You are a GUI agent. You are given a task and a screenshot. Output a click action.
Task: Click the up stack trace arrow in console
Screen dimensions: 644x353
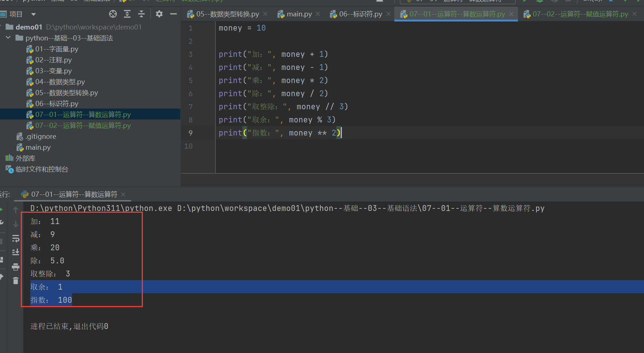coord(16,210)
